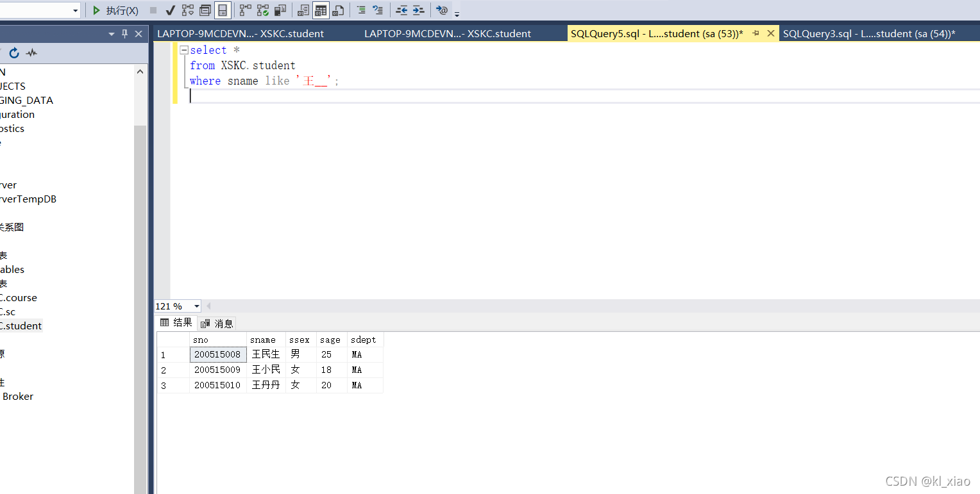
Task: Select the ServerTempDB tree node
Action: 28,199
